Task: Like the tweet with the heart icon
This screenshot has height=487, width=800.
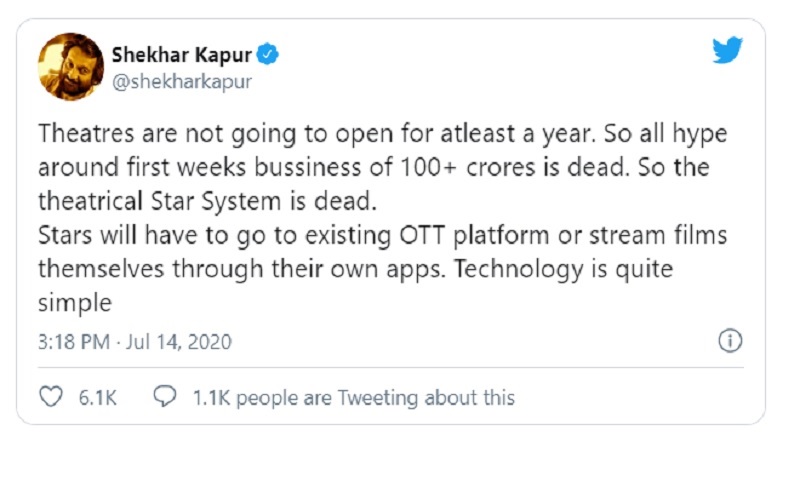Action: click(x=50, y=397)
